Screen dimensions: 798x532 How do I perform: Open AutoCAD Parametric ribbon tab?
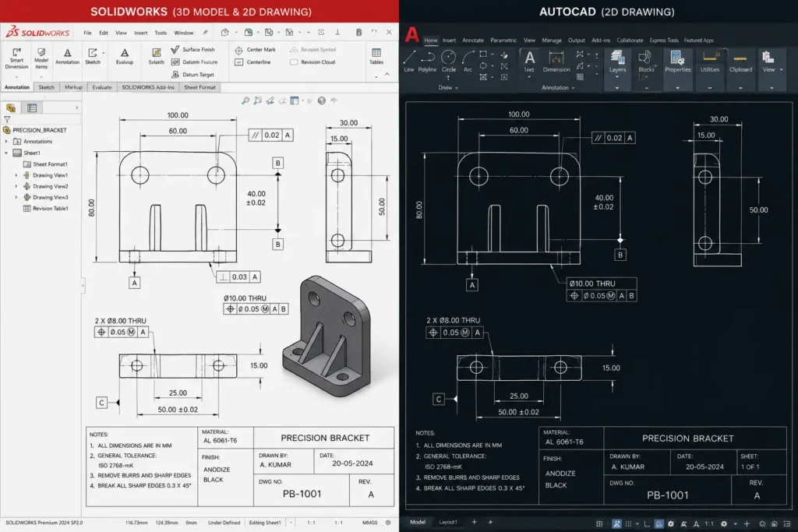(x=503, y=41)
